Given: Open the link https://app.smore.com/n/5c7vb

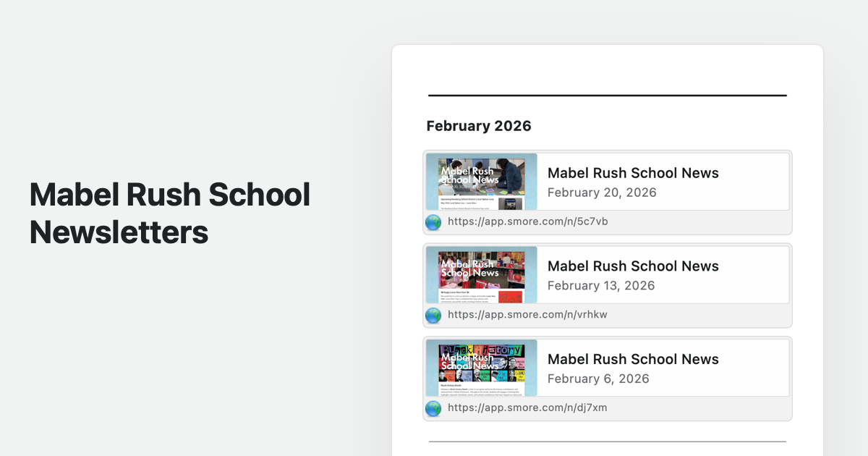Looking at the screenshot, I should tap(528, 222).
